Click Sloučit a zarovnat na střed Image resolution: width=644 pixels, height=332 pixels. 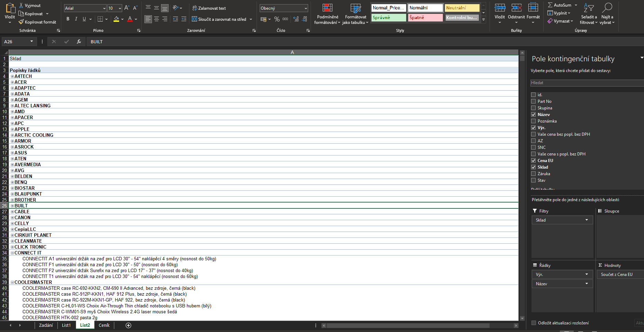[222, 19]
